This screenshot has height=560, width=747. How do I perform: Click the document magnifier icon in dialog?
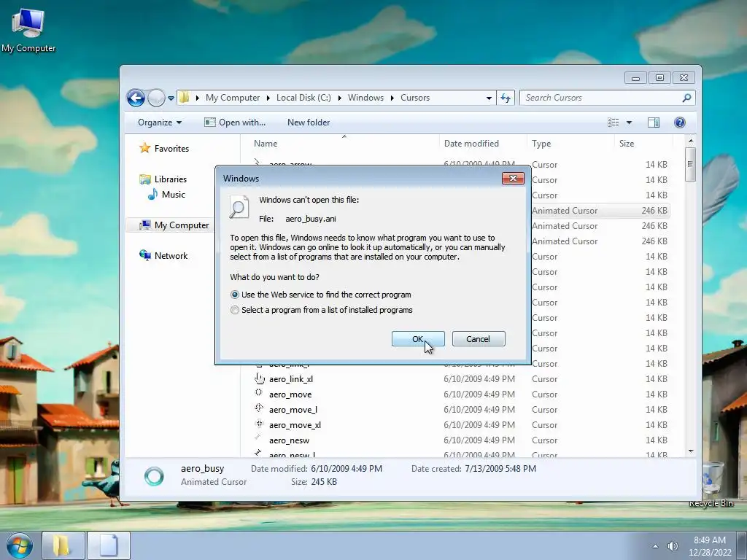click(x=239, y=207)
